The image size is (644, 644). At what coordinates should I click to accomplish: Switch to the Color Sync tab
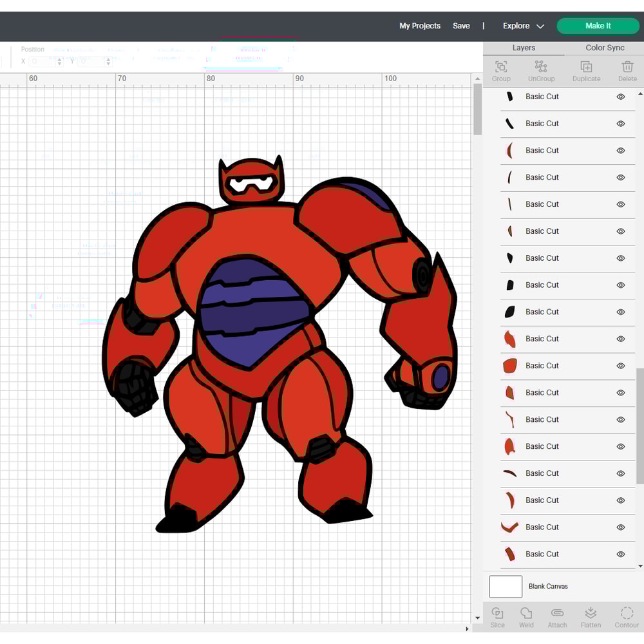(x=604, y=48)
